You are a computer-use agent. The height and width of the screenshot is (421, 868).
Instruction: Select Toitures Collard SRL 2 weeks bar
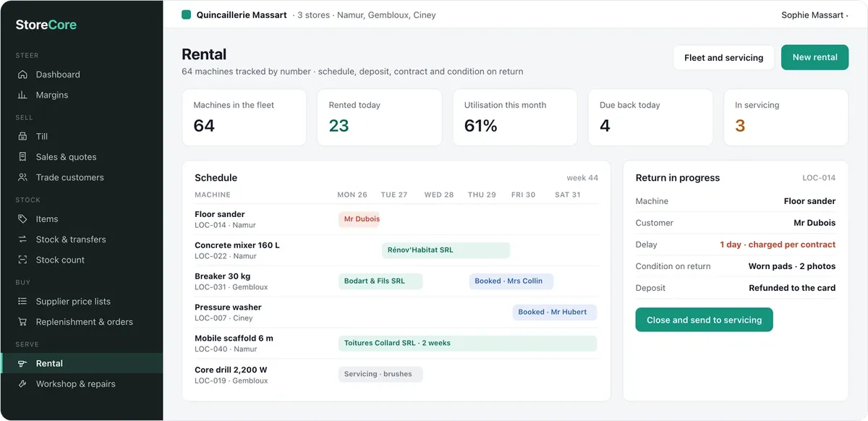coord(467,344)
